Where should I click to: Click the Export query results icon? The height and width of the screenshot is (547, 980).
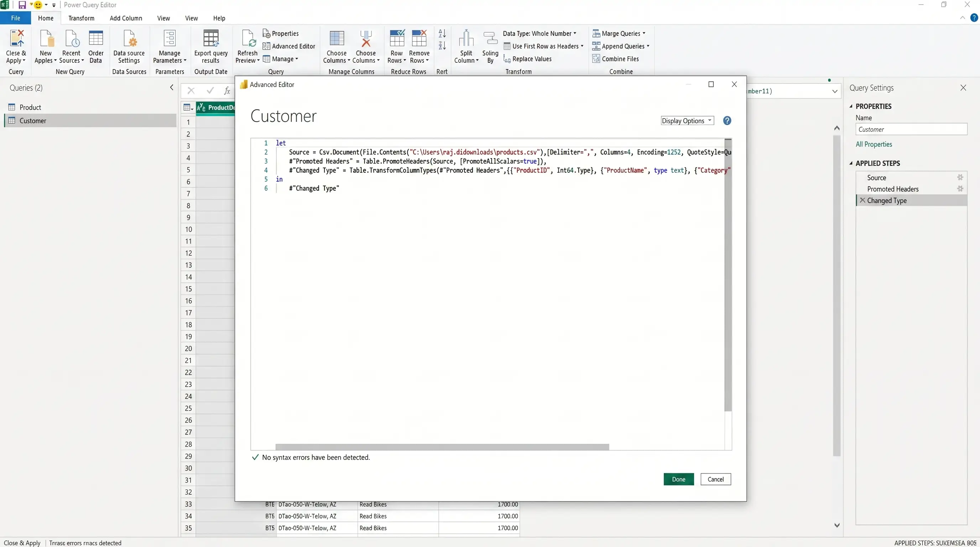click(x=211, y=38)
